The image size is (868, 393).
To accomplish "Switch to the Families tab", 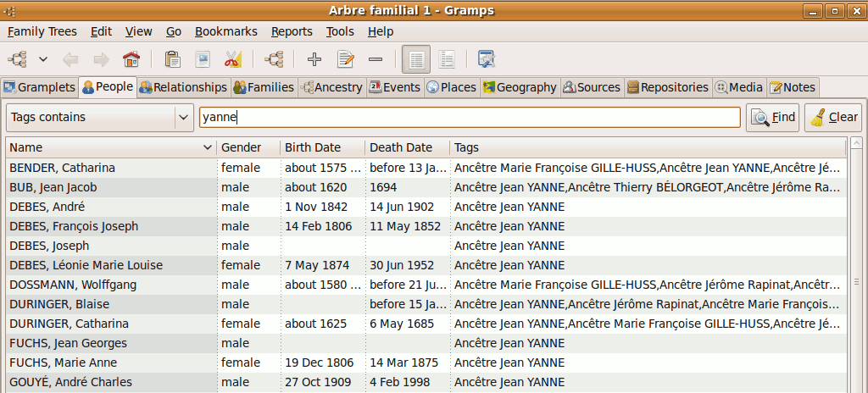I will (264, 87).
